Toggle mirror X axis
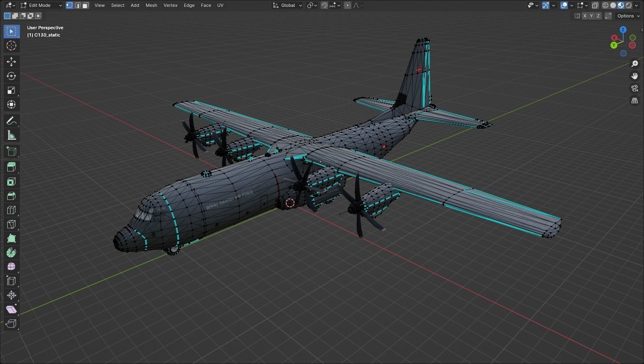644x364 pixels. (585, 16)
